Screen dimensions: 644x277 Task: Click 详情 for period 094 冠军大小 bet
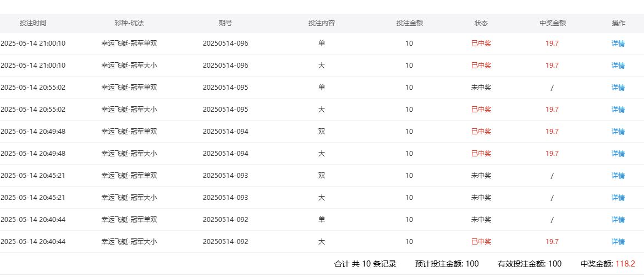[x=618, y=154]
